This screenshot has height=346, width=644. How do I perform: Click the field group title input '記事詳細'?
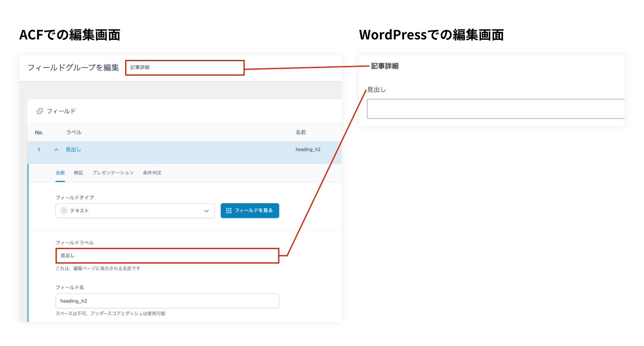(x=185, y=68)
